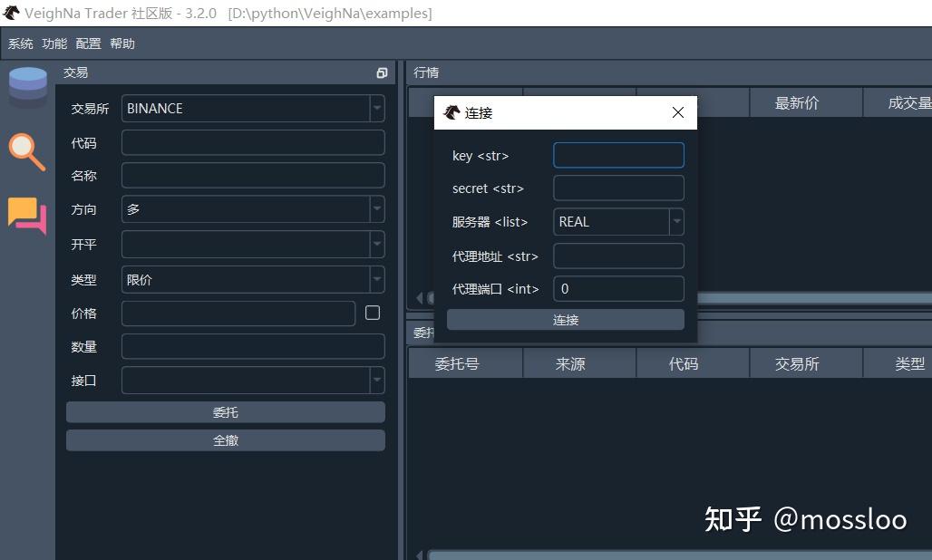Open the 交易所 exchange dropdown showing BINANCE
This screenshot has height=560, width=932.
(377, 108)
